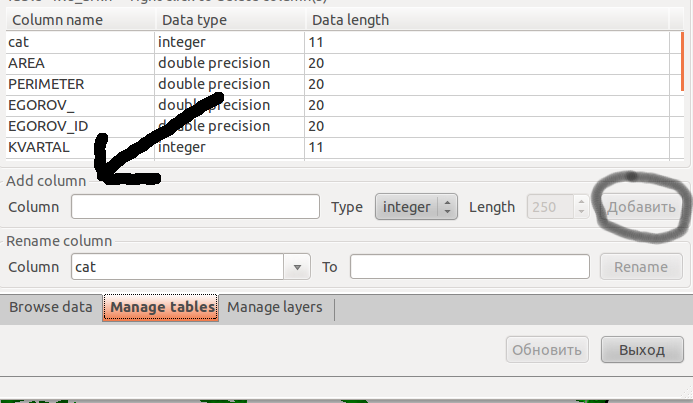Switch to the Browse data tab
This screenshot has width=693, height=403.
point(51,308)
